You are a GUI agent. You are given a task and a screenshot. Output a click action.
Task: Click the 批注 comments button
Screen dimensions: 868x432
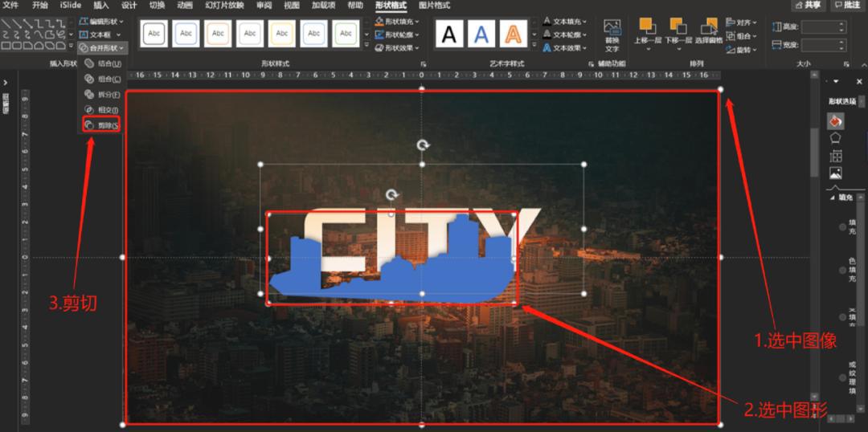point(845,6)
